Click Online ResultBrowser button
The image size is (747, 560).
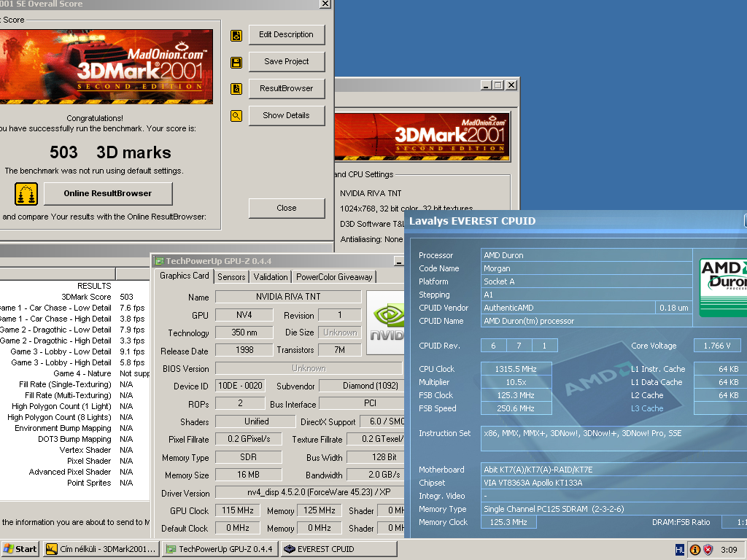108,194
